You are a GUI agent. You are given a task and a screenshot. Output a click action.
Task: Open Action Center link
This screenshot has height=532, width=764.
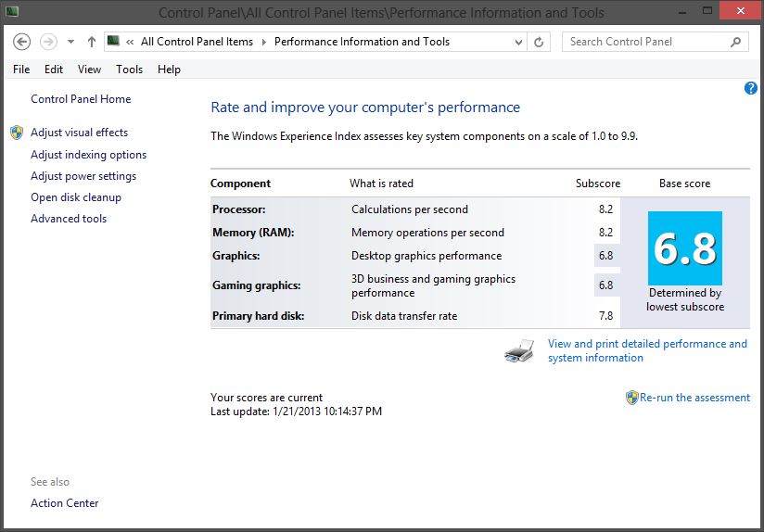coord(65,502)
